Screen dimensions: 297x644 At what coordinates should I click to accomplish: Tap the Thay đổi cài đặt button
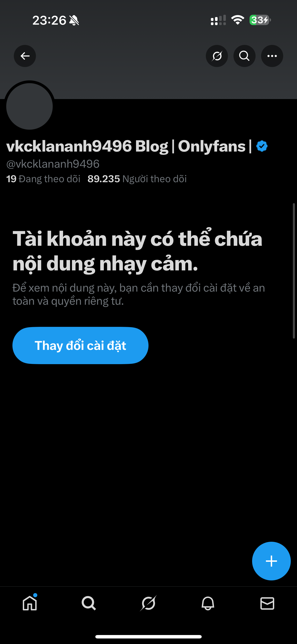click(80, 345)
